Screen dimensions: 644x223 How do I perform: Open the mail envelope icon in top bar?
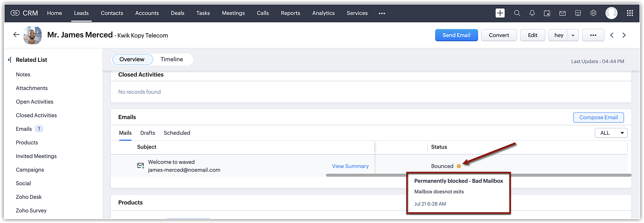click(x=563, y=13)
